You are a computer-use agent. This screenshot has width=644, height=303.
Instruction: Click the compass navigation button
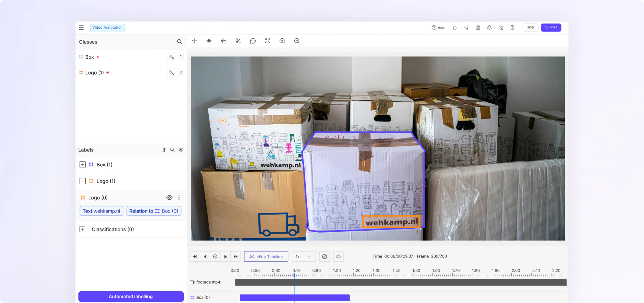click(x=325, y=256)
